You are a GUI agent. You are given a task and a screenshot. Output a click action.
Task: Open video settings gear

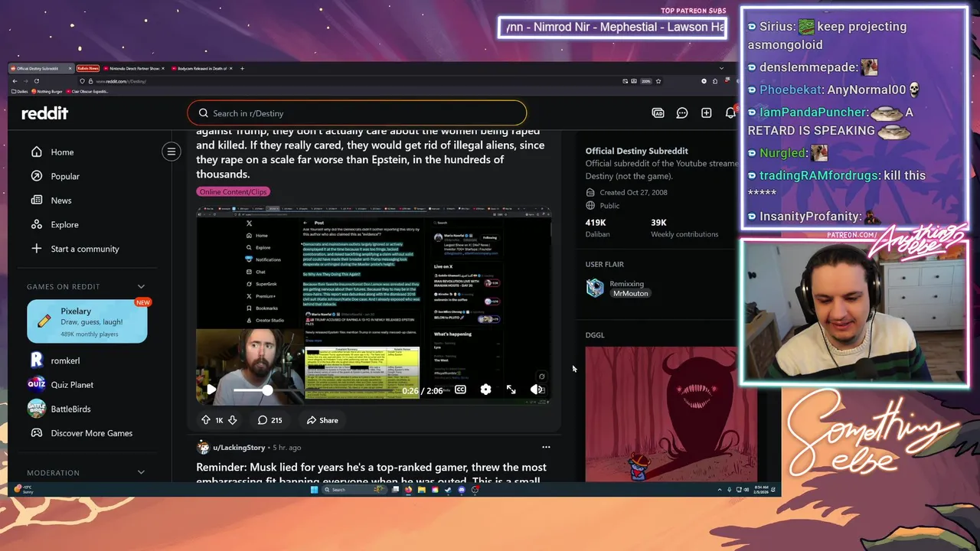(x=485, y=390)
